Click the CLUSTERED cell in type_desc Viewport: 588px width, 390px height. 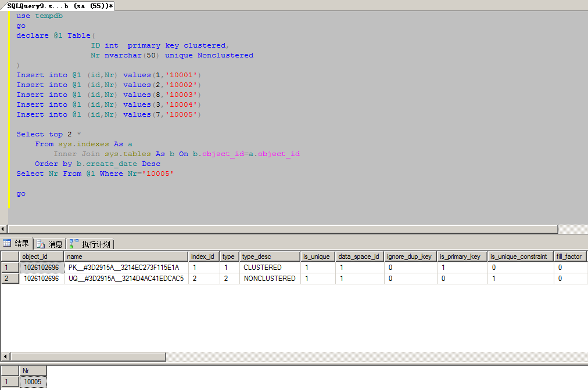click(x=263, y=268)
